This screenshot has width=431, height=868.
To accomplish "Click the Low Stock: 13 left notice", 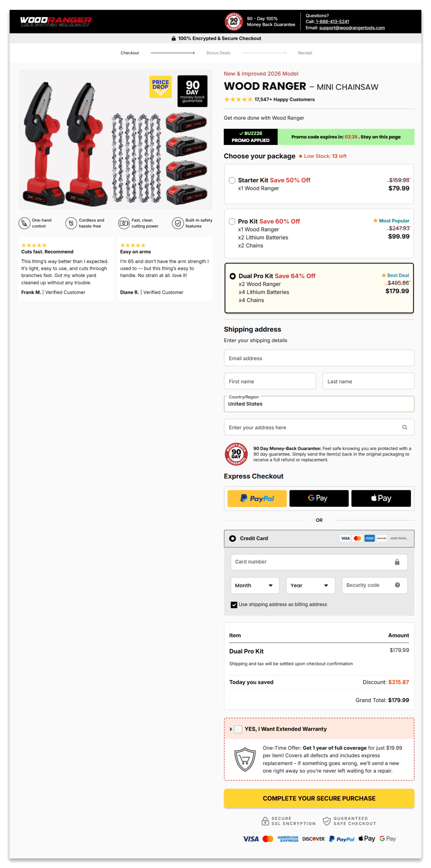I will click(x=322, y=156).
